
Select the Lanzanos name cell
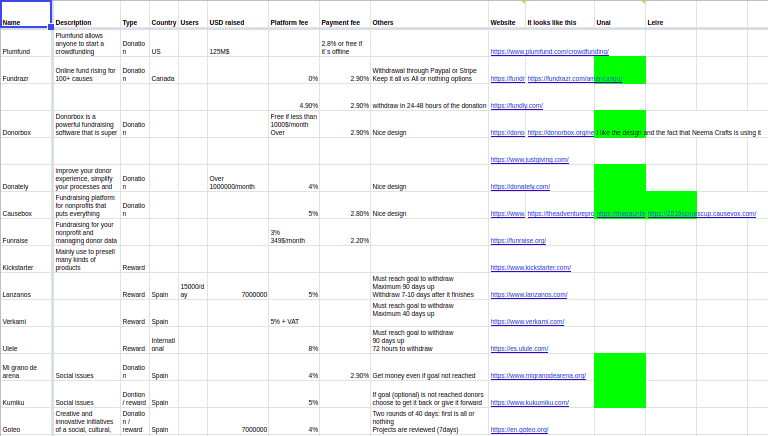[26, 286]
